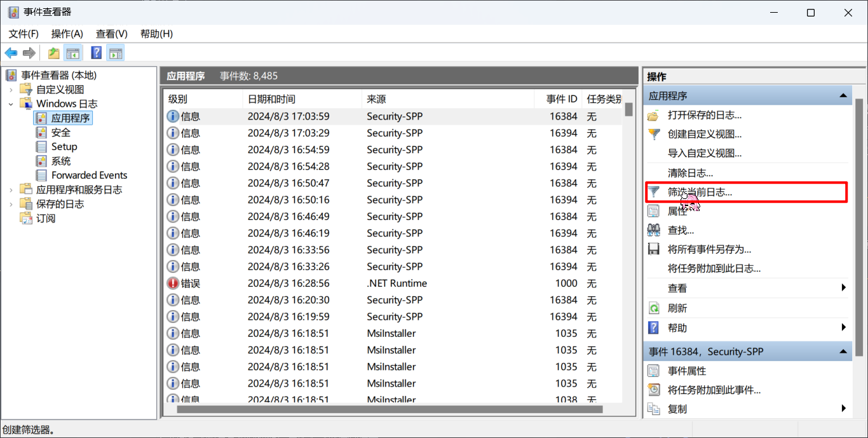Expand the 应用程序和服务日志 tree node

(11, 190)
